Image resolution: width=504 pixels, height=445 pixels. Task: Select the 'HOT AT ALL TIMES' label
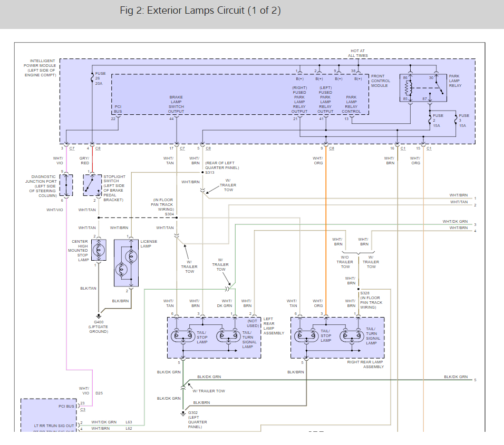(x=357, y=53)
